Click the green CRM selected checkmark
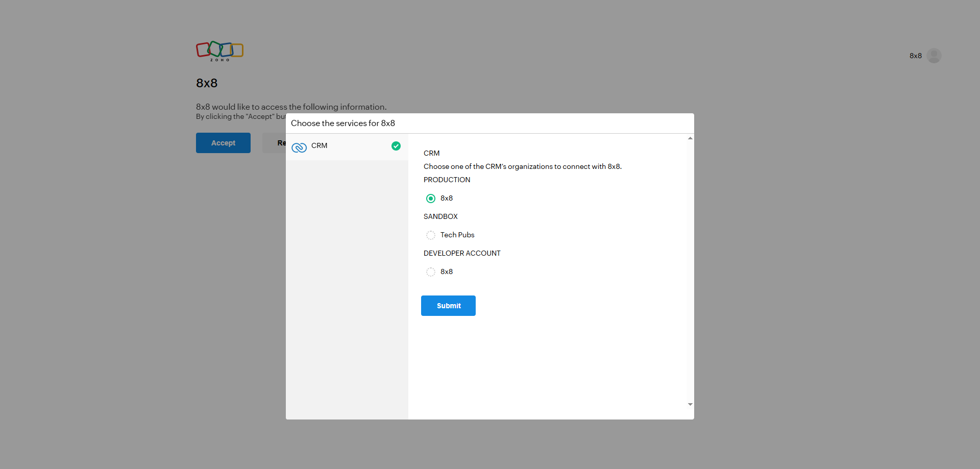 tap(396, 146)
